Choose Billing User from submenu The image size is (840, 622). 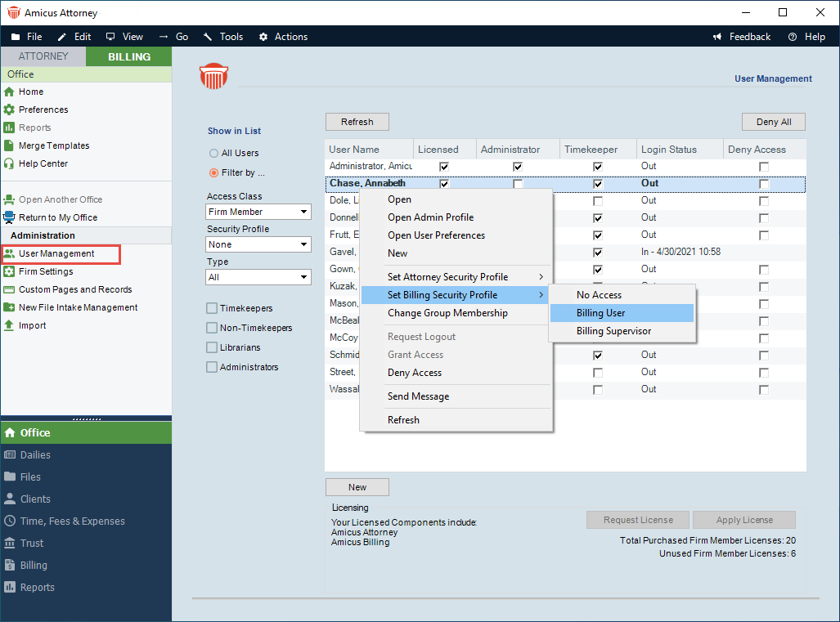(622, 313)
